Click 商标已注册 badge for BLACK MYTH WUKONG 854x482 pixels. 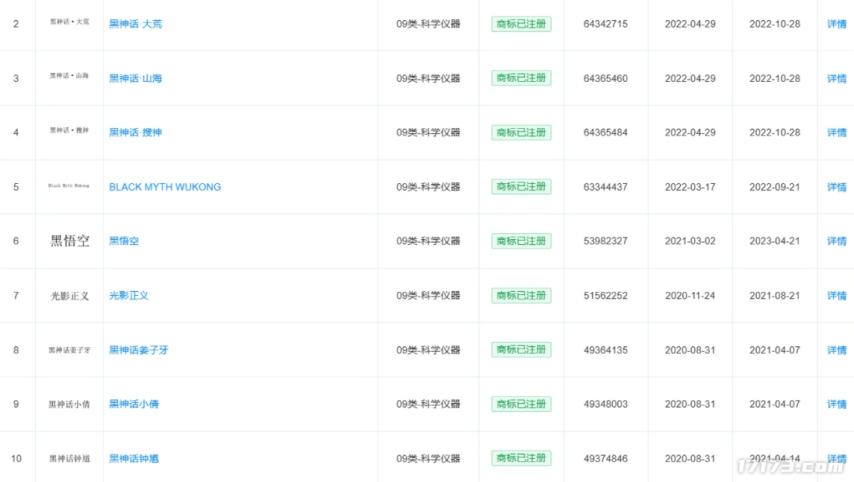click(521, 186)
